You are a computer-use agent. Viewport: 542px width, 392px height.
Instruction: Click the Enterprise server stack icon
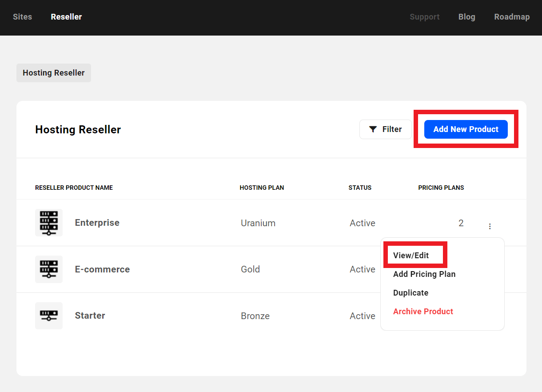(49, 223)
